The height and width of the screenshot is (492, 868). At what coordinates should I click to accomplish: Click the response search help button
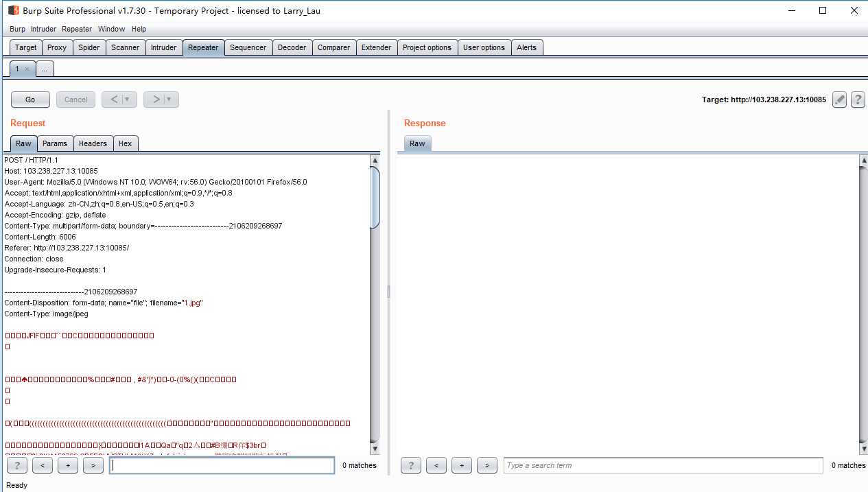tap(410, 465)
